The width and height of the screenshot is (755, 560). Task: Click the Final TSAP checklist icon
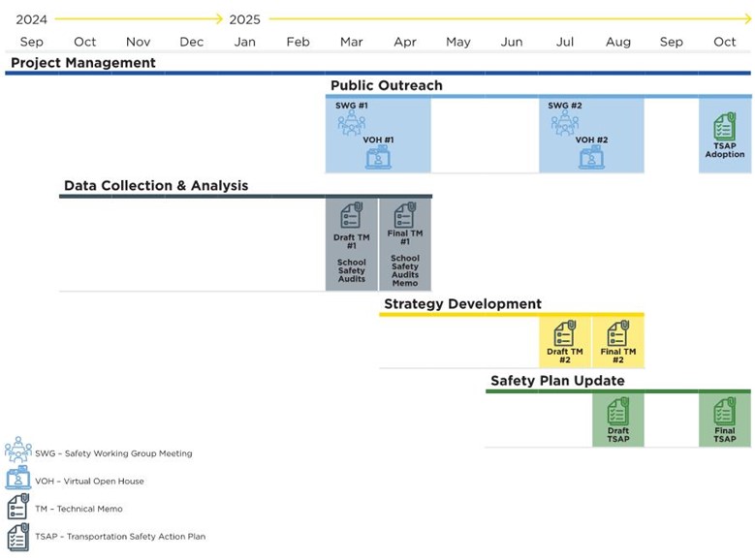click(725, 411)
